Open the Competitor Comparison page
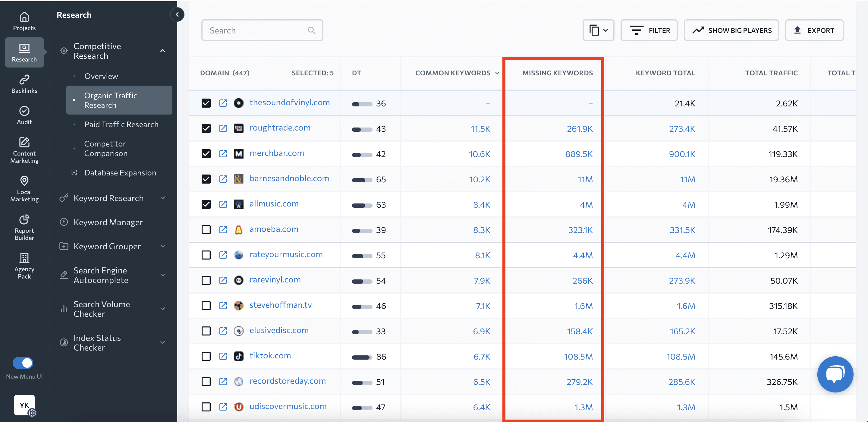868x422 pixels. [x=105, y=148]
